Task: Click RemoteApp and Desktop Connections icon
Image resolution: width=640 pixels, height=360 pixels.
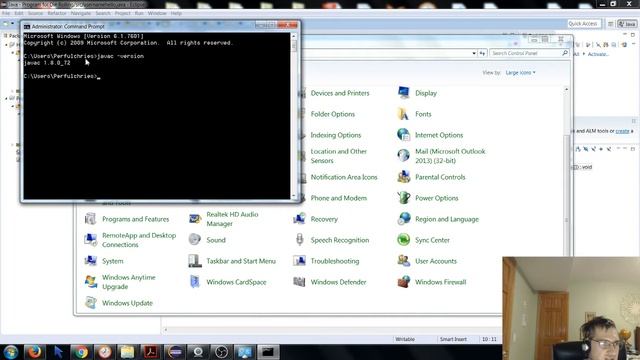Action: [x=90, y=240]
